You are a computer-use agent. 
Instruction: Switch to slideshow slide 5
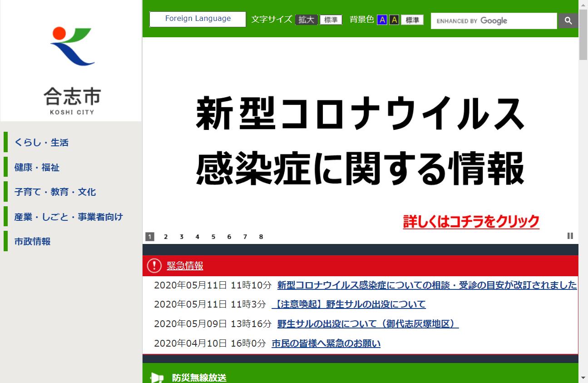(213, 236)
